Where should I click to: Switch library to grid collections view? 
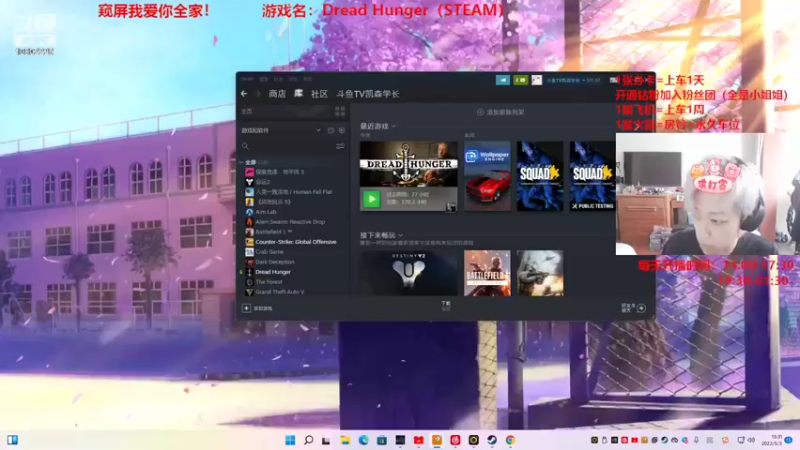click(x=340, y=111)
